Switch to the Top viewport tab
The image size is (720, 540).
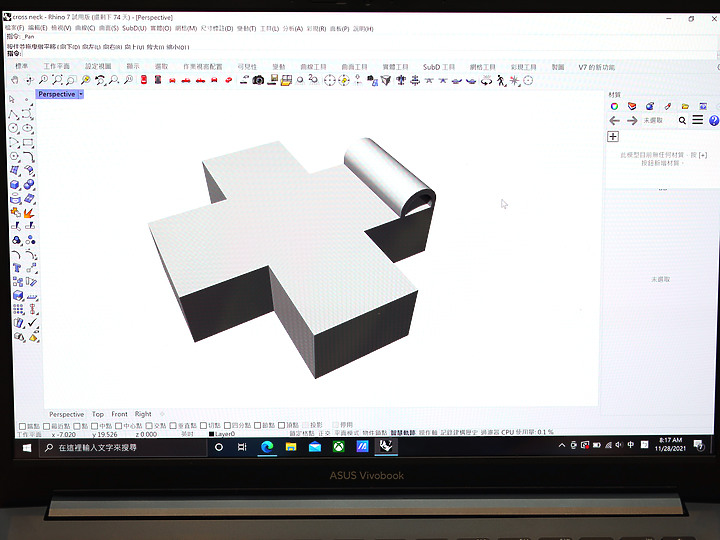click(98, 414)
